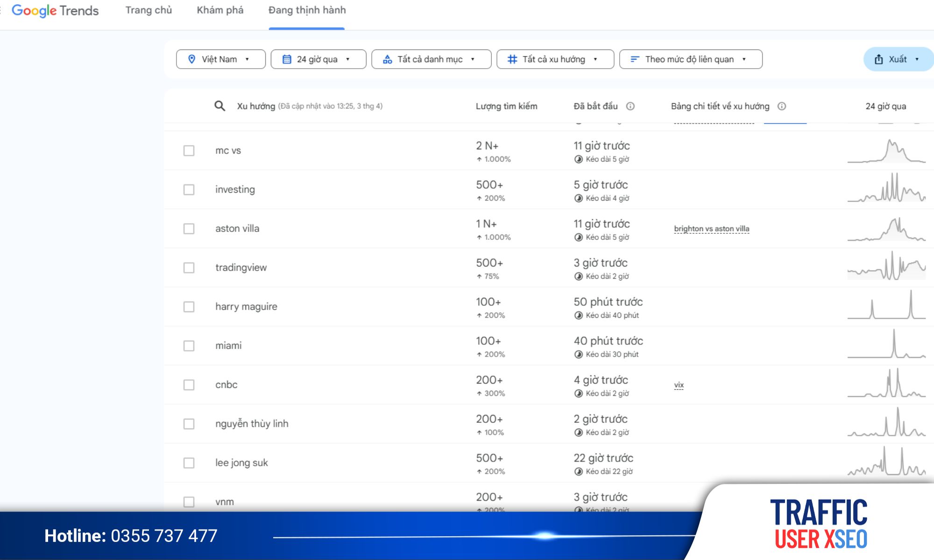Click info icon next to Bảng chi tiết về xu hướng
This screenshot has width=934, height=560.
782,106
